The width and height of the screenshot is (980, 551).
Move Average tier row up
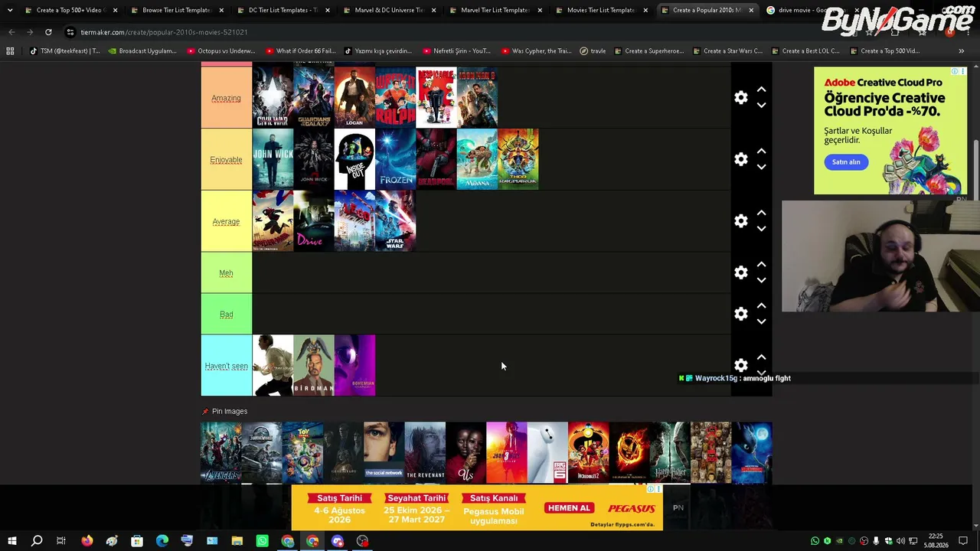(x=761, y=213)
